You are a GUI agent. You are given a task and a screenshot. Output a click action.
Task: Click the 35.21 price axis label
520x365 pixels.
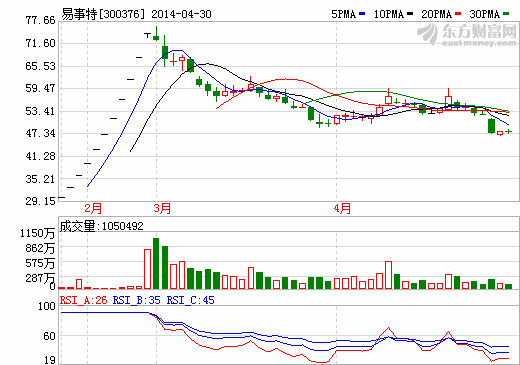click(x=40, y=179)
